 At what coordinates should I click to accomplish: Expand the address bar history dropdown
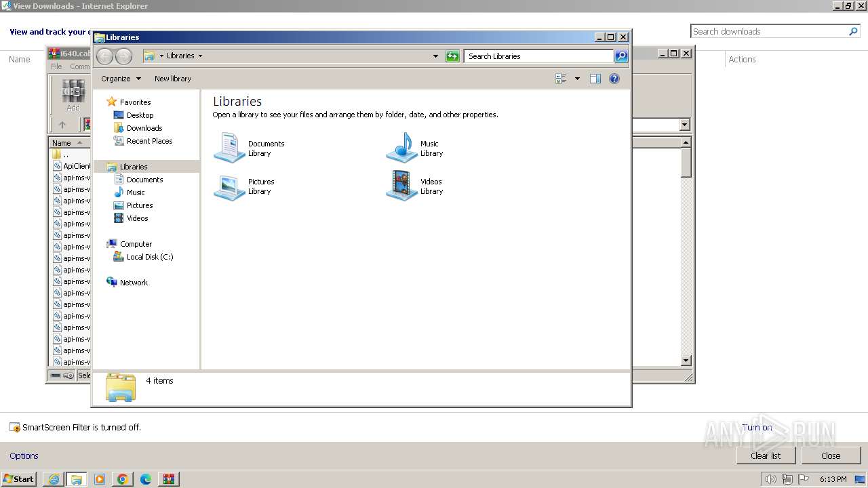435,56
